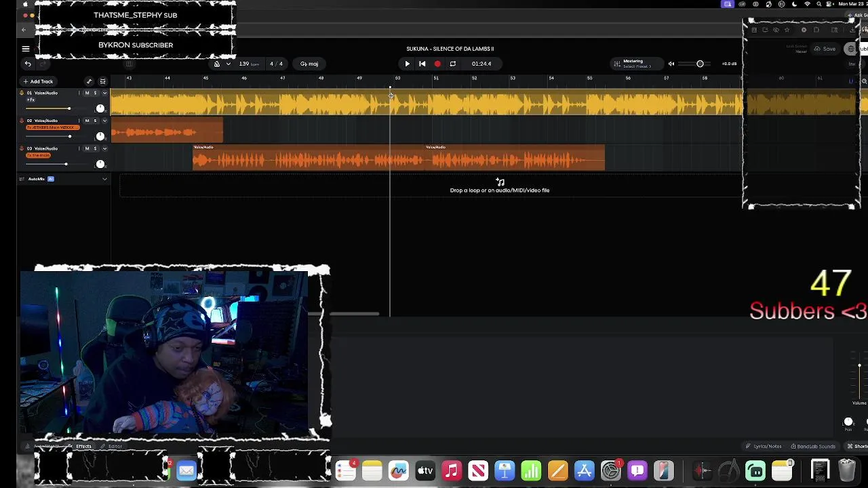The height and width of the screenshot is (488, 868).
Task: Play the project
Action: 407,64
